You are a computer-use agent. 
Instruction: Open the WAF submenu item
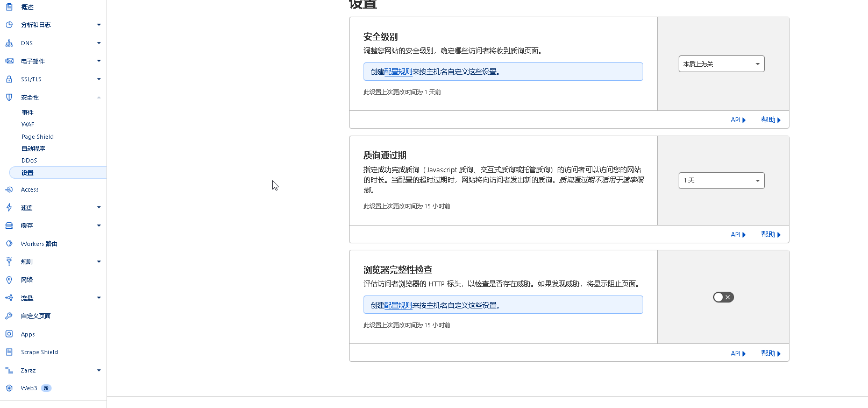pos(28,124)
